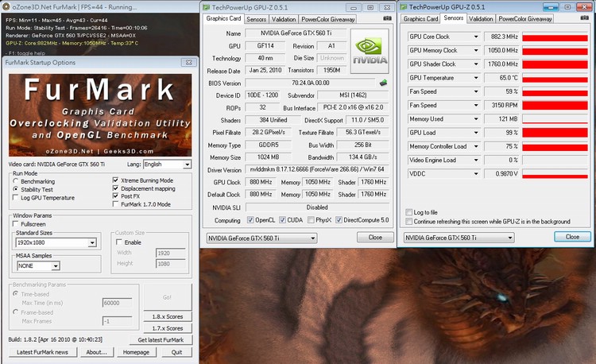Click the Custom Size Height field
This screenshot has width=596, height=364.
(x=171, y=264)
